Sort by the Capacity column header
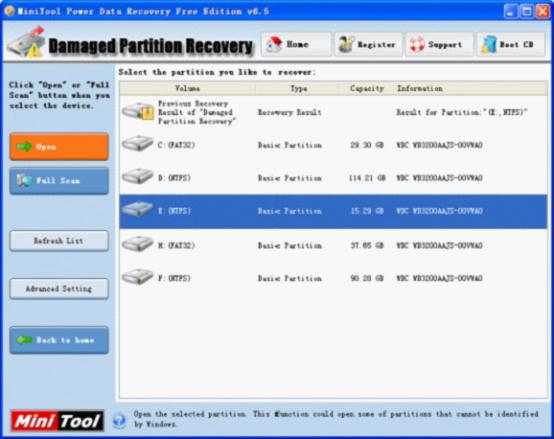554x439 pixels. point(366,89)
